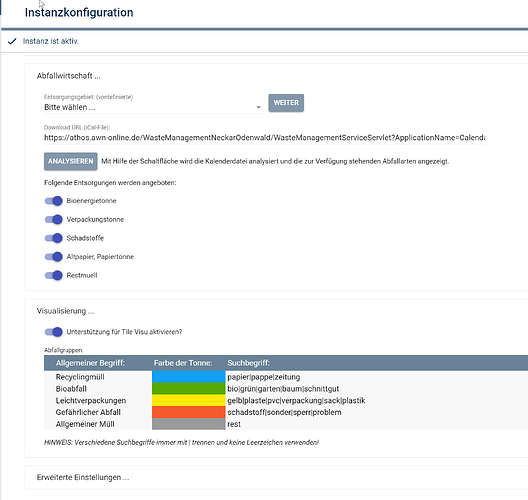Screen dimensions: 528x500
Task: Click the checkmark icon beside Instanz ist aktiv
Action: pyautogui.click(x=12, y=41)
